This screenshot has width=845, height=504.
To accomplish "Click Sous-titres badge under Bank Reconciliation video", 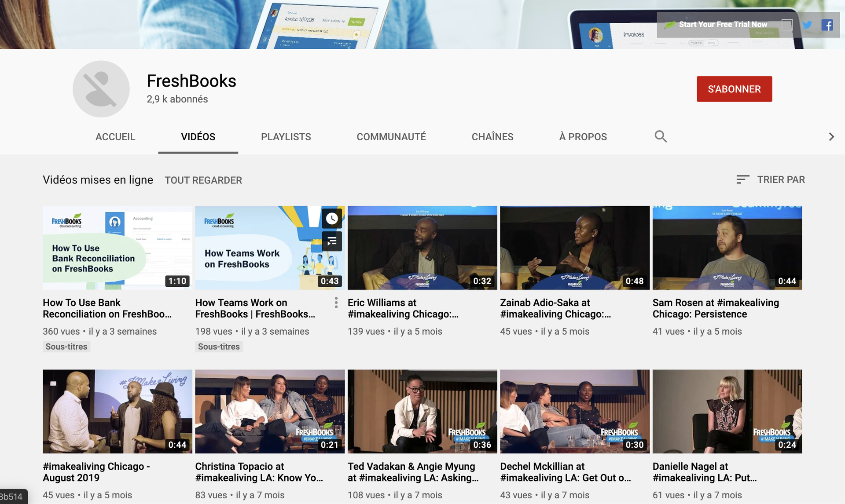I will coord(66,347).
